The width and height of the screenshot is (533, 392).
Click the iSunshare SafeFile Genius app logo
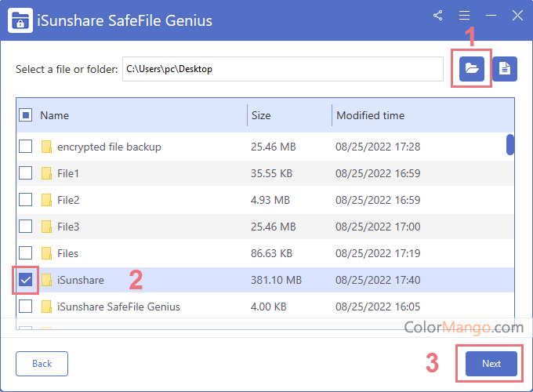click(20, 20)
